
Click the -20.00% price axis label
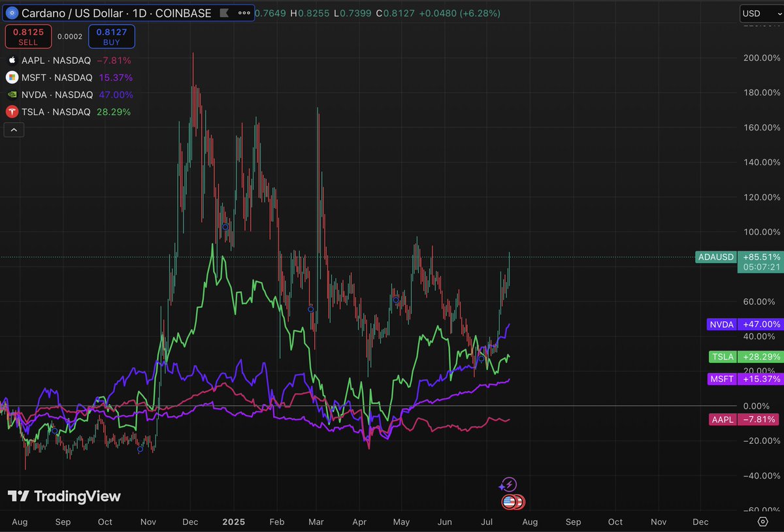[x=761, y=441]
